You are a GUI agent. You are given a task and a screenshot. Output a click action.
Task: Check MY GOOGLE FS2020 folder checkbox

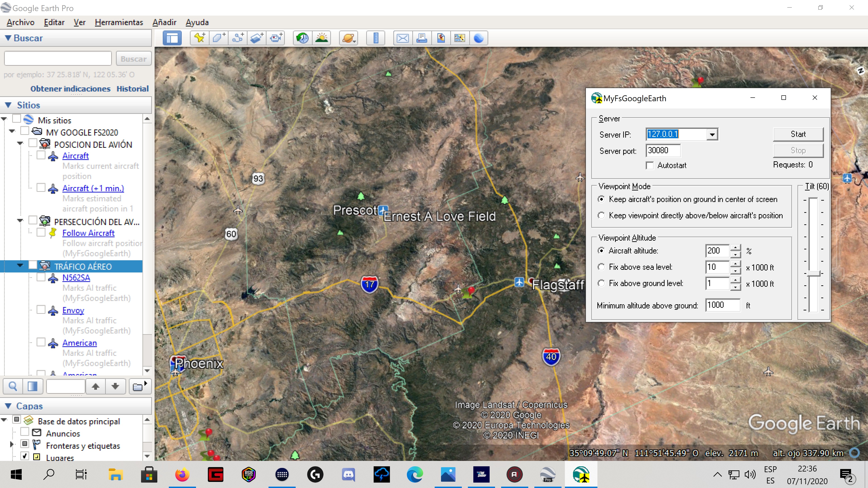(x=25, y=131)
